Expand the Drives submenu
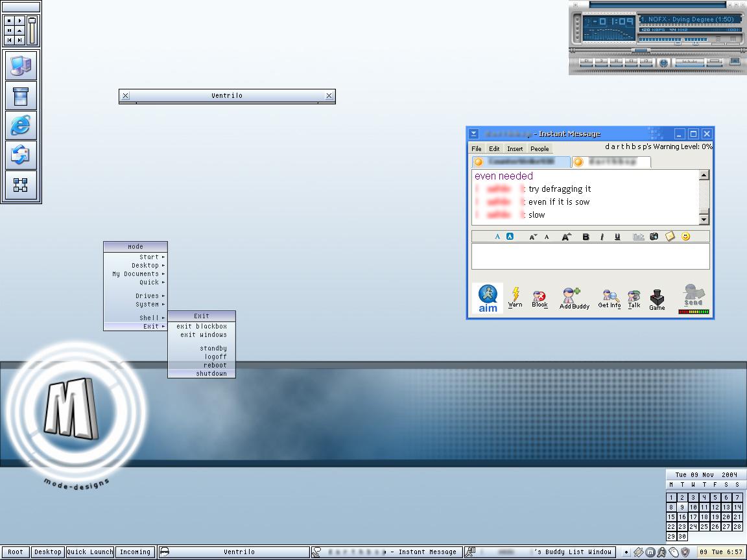This screenshot has width=747, height=560. point(136,296)
